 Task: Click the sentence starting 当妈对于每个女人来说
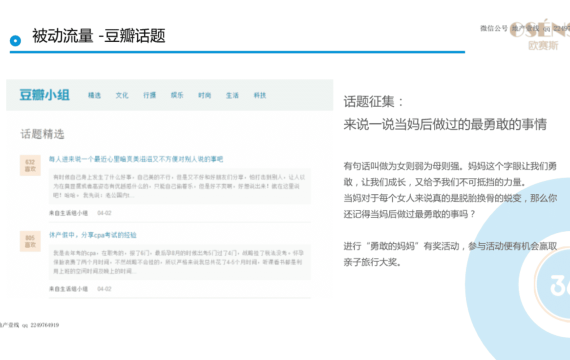click(x=450, y=206)
